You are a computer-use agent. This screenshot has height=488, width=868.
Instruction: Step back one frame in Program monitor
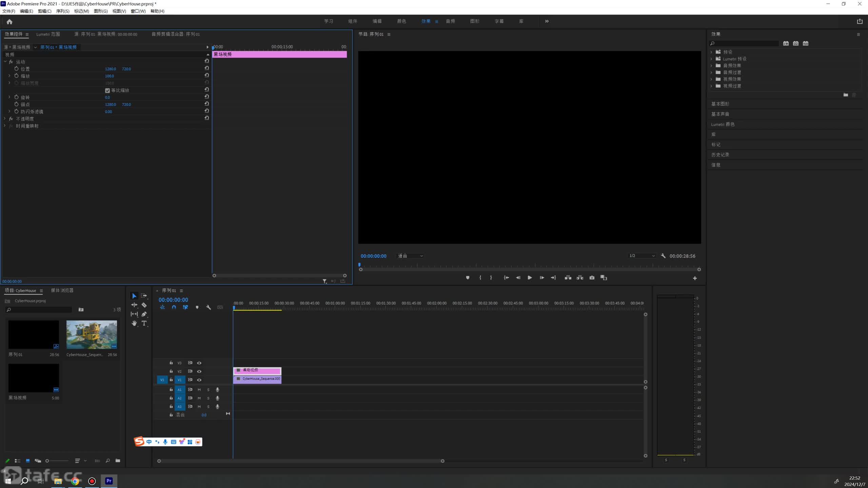tap(518, 278)
